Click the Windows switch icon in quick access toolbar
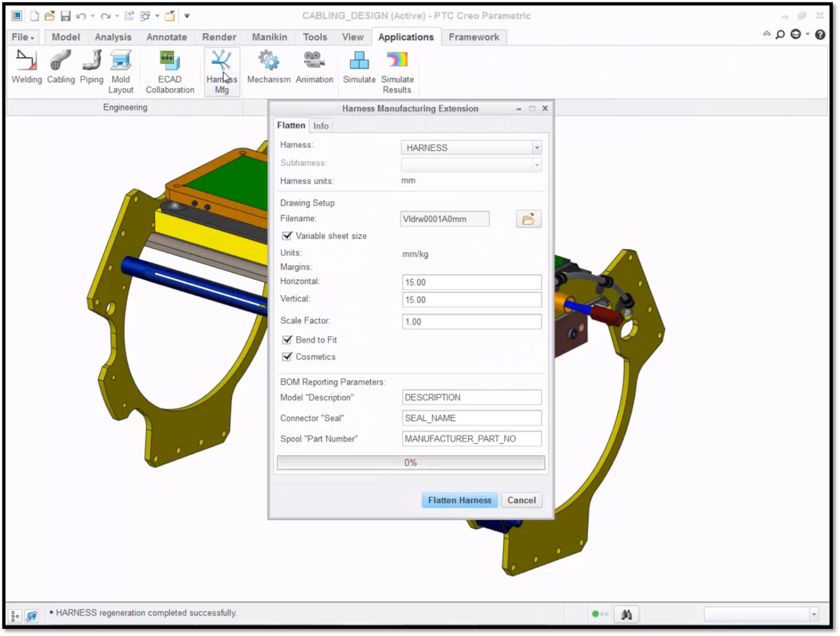 coord(145,16)
